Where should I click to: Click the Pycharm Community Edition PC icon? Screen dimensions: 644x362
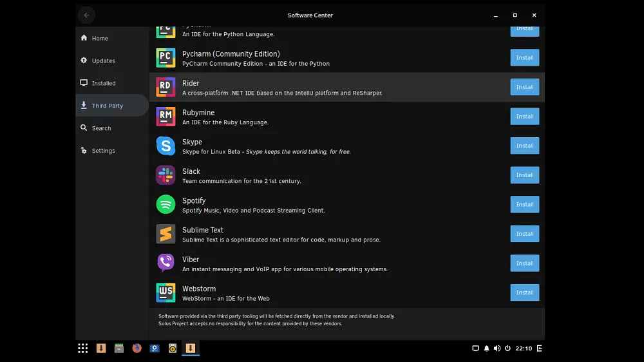166,58
